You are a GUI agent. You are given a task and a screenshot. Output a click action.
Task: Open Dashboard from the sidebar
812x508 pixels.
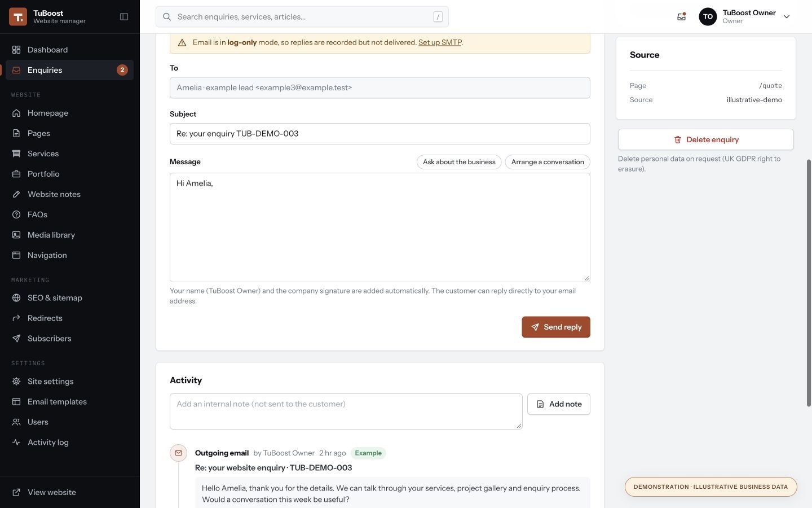pos(69,50)
